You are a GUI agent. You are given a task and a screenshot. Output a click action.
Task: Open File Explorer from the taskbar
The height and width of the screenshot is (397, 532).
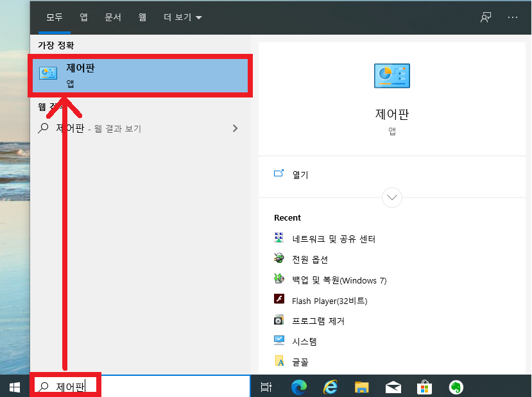[x=361, y=387]
